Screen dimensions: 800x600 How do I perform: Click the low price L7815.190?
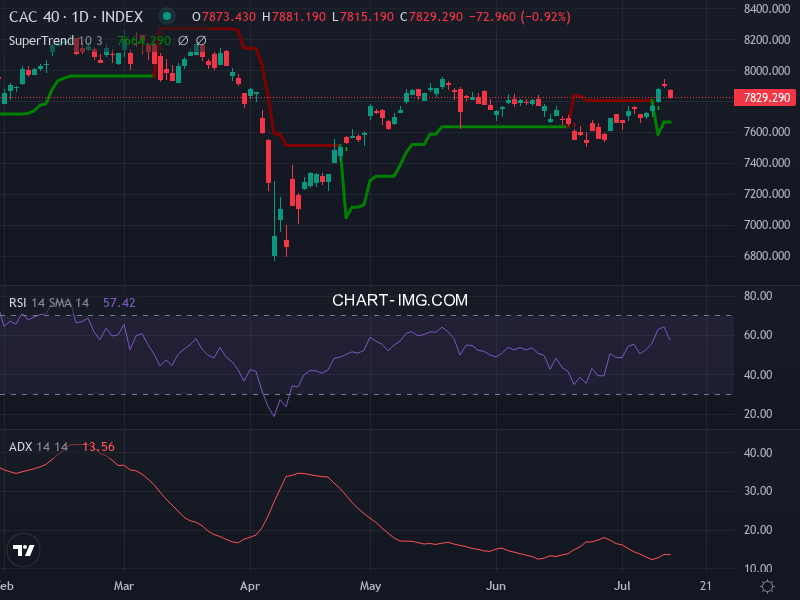[363, 17]
